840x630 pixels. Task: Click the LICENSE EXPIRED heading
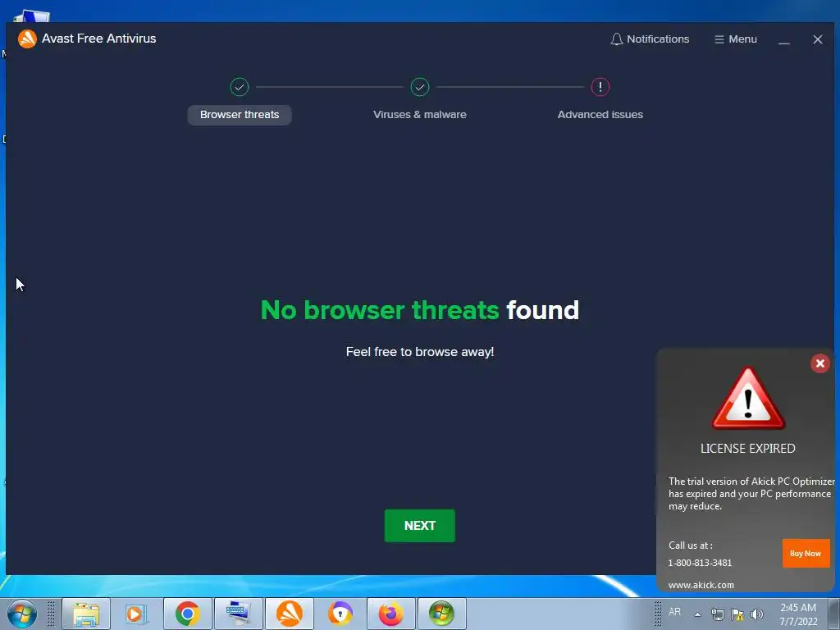(x=748, y=449)
